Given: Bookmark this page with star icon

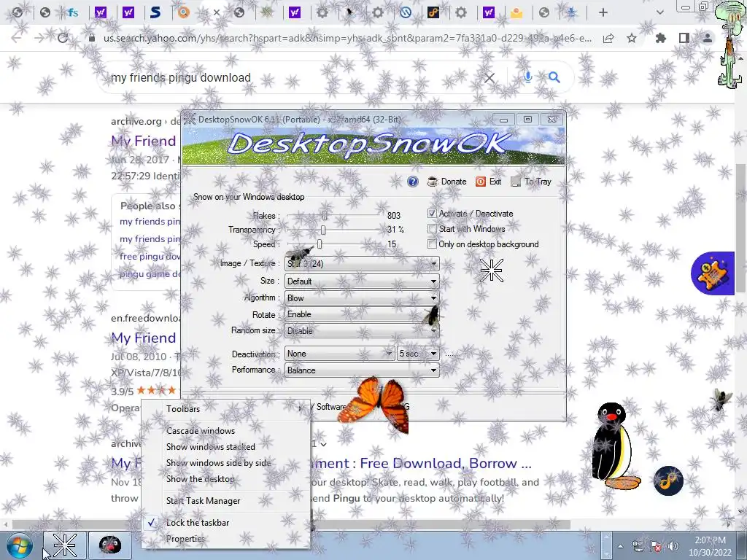Looking at the screenshot, I should 632,38.
